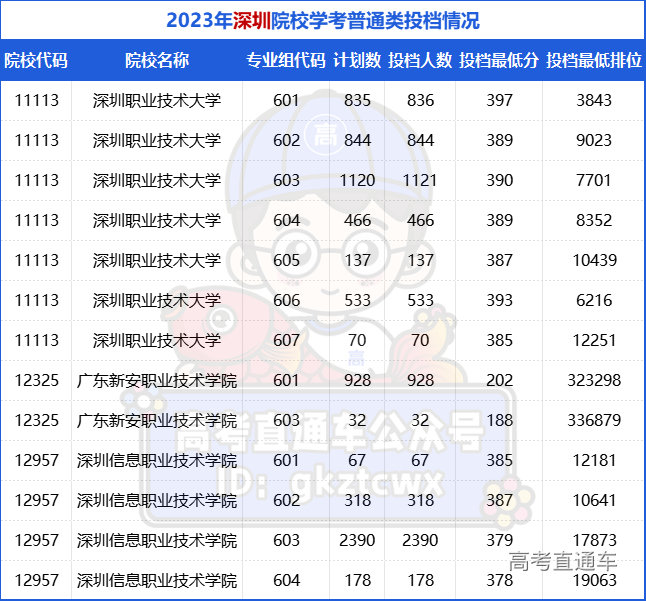Click the 计划数 column header

(357, 60)
